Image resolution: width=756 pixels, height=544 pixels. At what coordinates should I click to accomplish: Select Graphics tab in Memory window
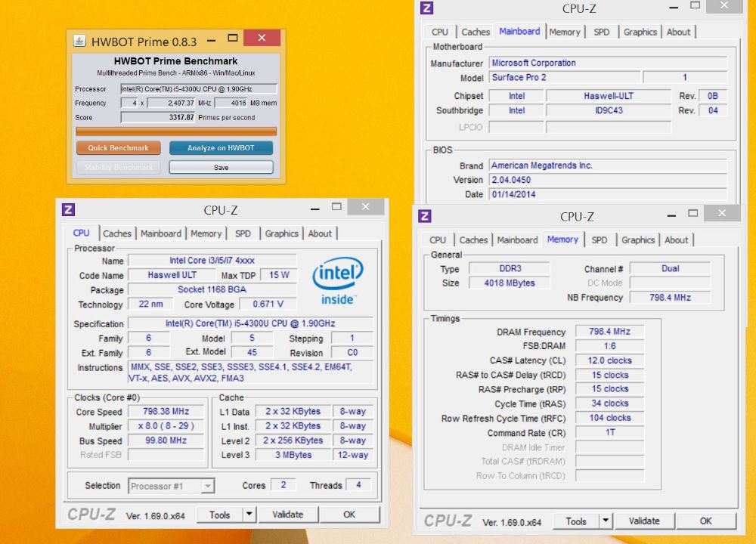(638, 240)
